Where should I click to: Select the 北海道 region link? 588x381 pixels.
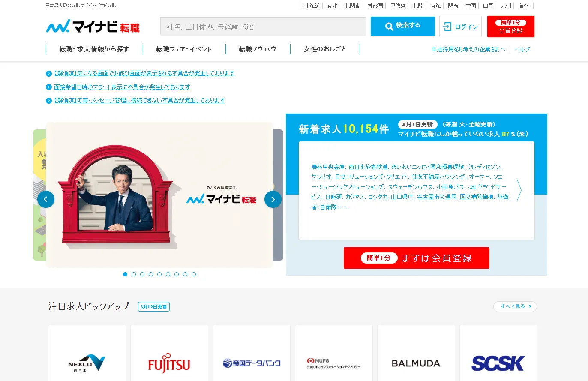coord(312,6)
